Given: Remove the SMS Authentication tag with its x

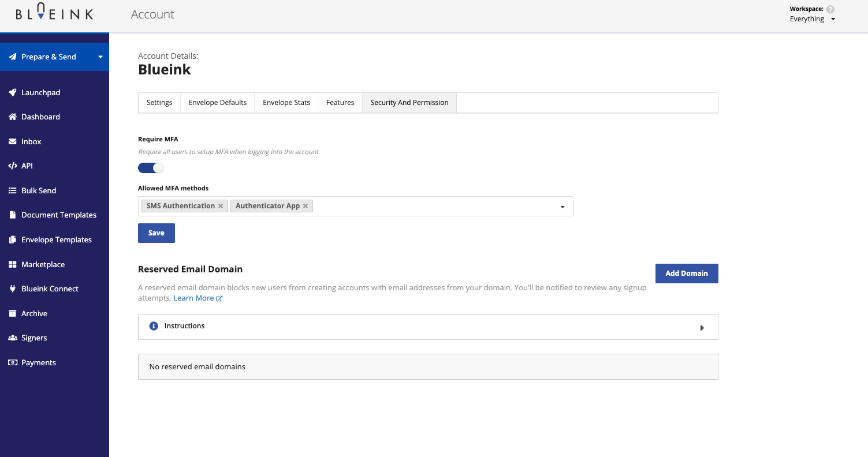Looking at the screenshot, I should tap(221, 206).
